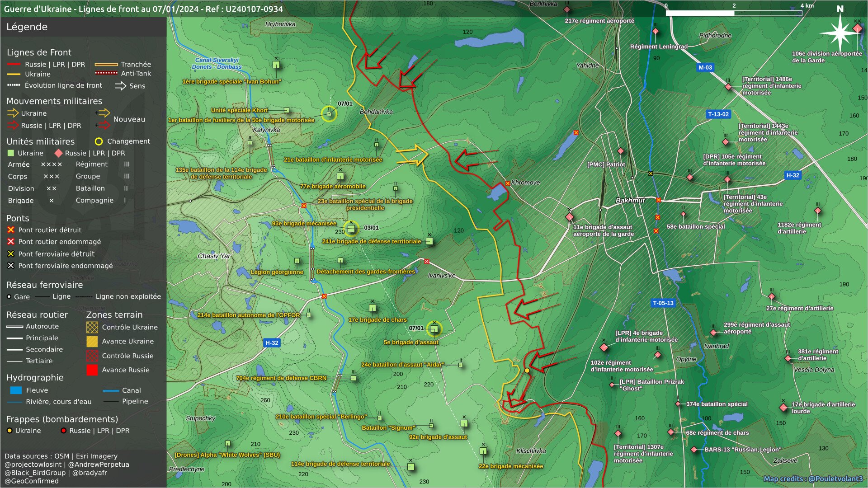Click the Map credits @Pouletvolant3 text

(x=813, y=479)
